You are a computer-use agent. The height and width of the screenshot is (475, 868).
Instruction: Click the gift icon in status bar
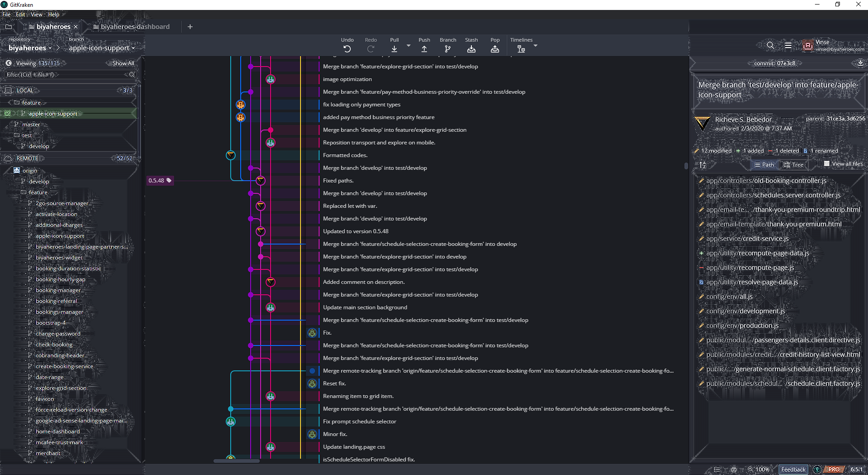pos(734,470)
